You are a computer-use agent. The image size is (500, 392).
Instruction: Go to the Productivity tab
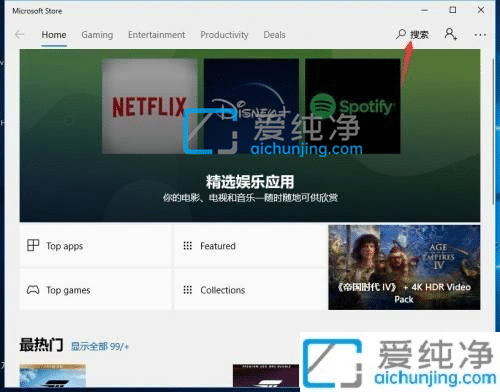tap(224, 35)
